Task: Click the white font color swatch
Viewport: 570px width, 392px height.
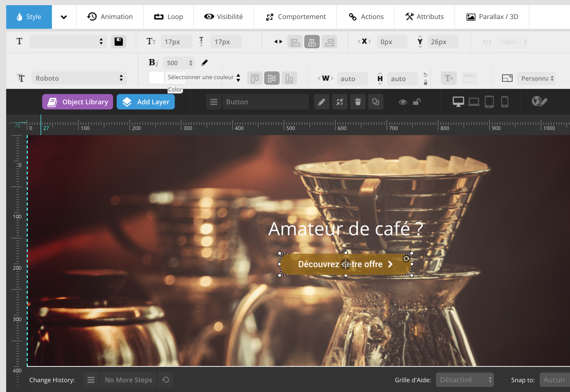Action: (x=157, y=78)
